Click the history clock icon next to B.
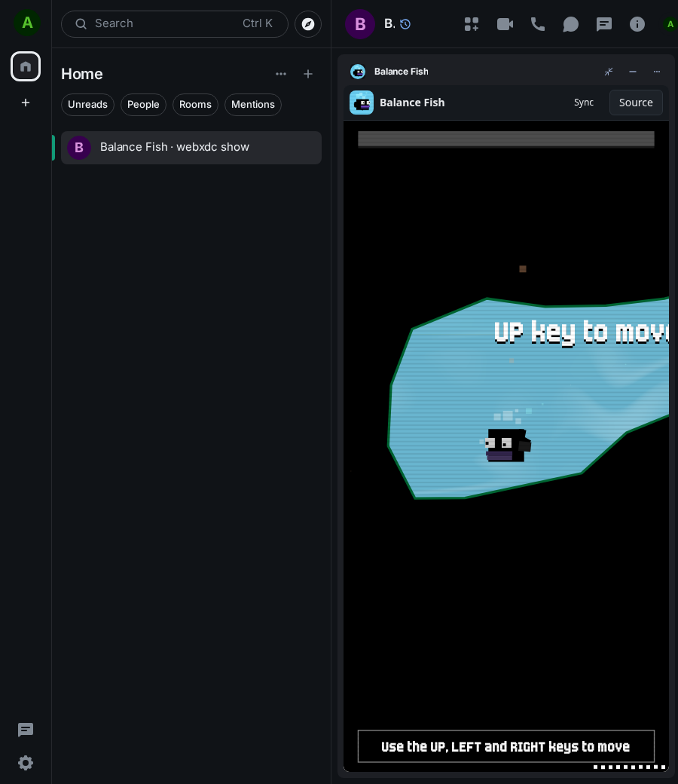The width and height of the screenshot is (678, 784). pyautogui.click(x=405, y=24)
